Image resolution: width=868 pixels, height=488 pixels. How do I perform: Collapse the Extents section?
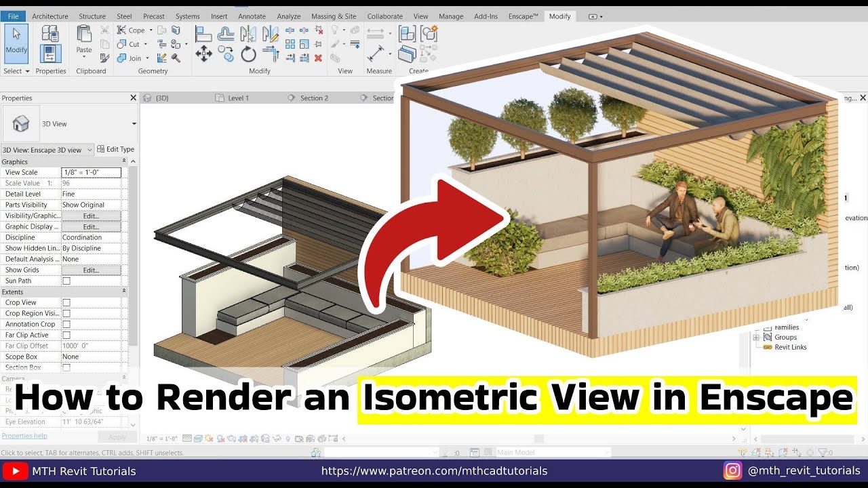124,291
